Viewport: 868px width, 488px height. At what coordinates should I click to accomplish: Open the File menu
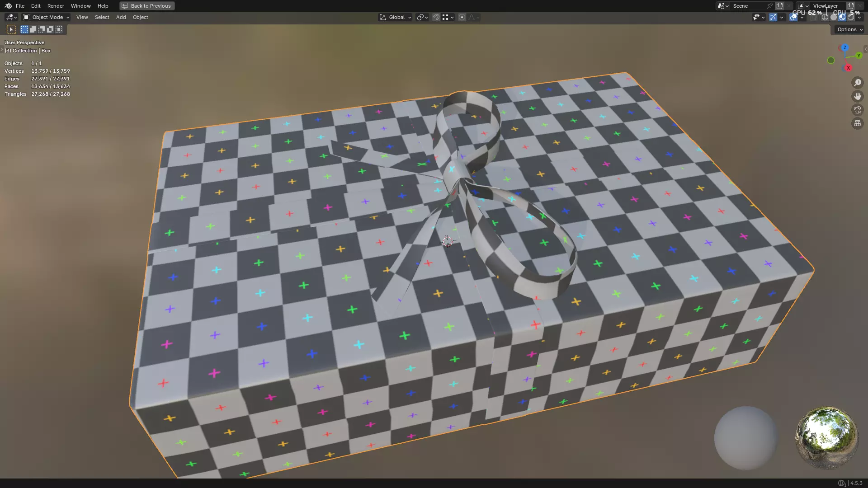pos(20,6)
